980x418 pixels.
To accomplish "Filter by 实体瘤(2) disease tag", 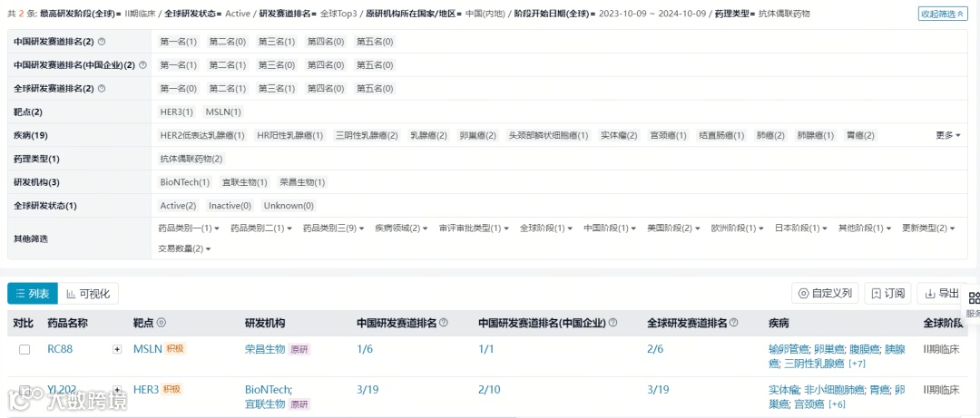I will click(620, 135).
